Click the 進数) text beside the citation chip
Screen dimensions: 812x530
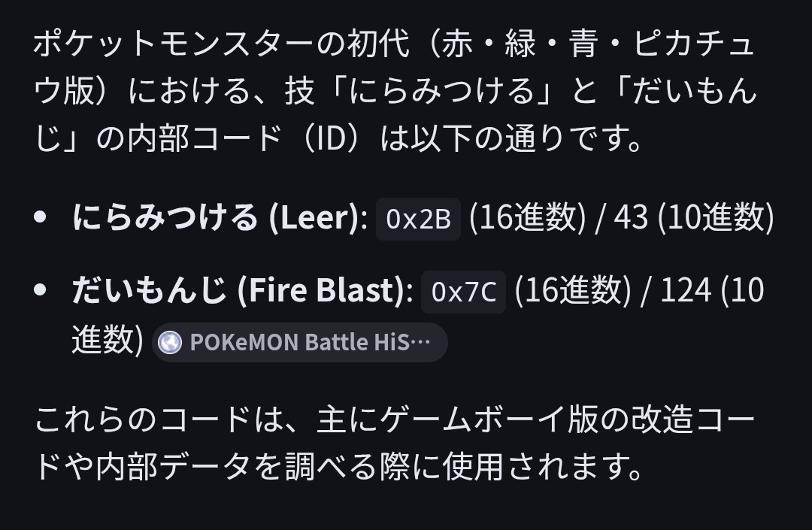tap(108, 340)
